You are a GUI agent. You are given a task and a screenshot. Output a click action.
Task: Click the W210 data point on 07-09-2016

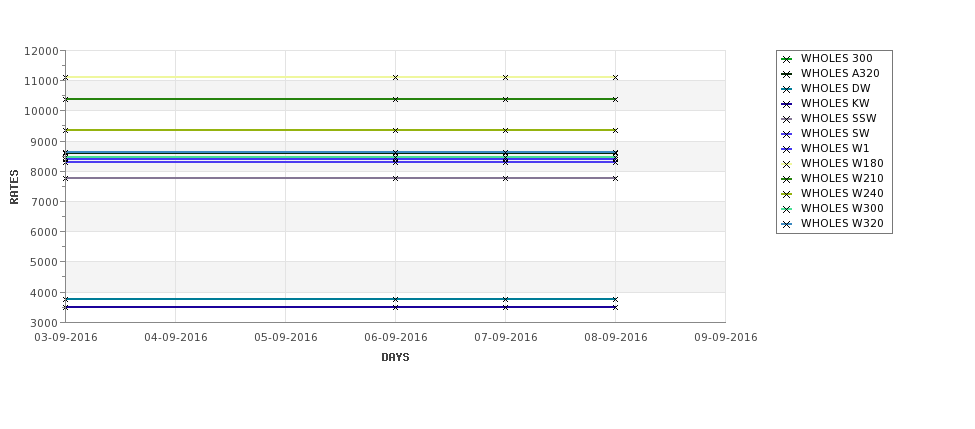pyautogui.click(x=506, y=99)
